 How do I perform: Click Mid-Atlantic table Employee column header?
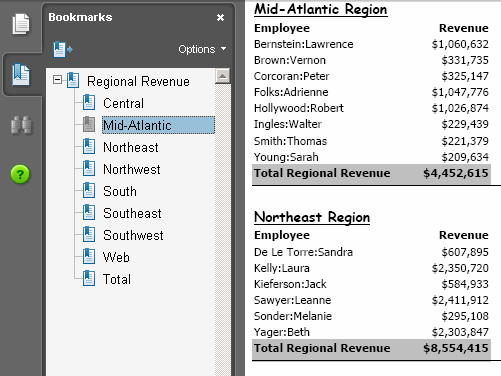coord(282,28)
